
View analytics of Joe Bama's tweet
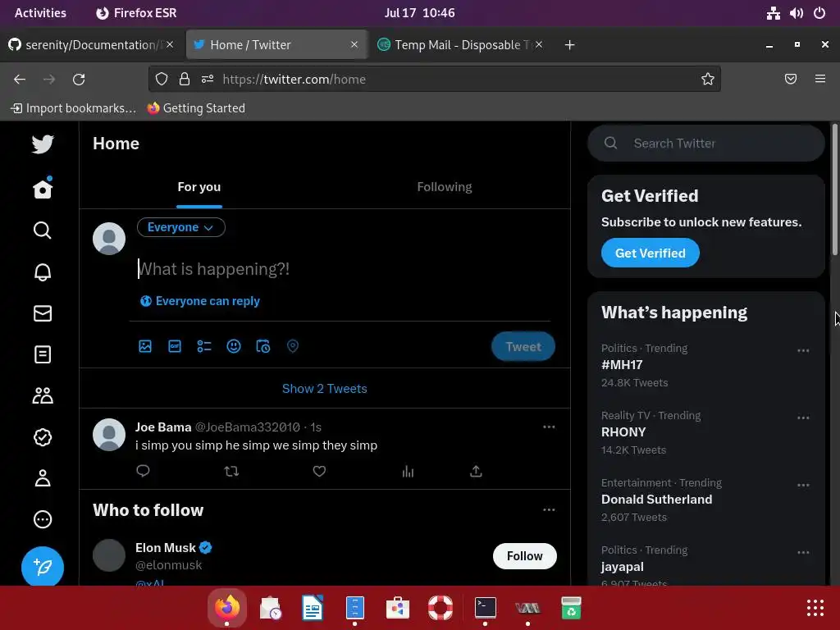point(408,471)
